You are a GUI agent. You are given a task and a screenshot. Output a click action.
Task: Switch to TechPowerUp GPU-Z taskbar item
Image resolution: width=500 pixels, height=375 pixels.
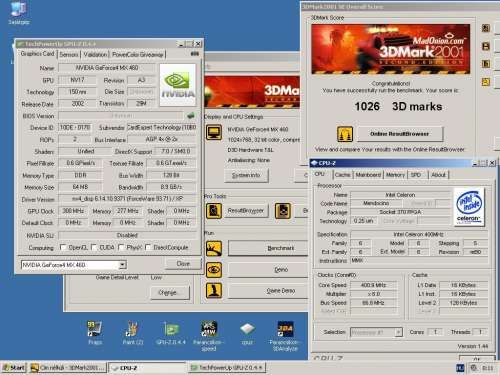coord(226,368)
